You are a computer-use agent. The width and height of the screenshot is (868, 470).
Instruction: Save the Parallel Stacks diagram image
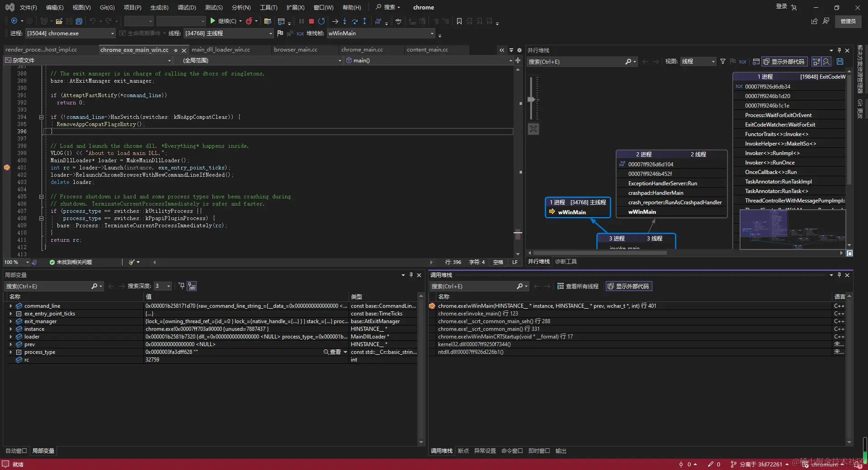click(x=840, y=61)
